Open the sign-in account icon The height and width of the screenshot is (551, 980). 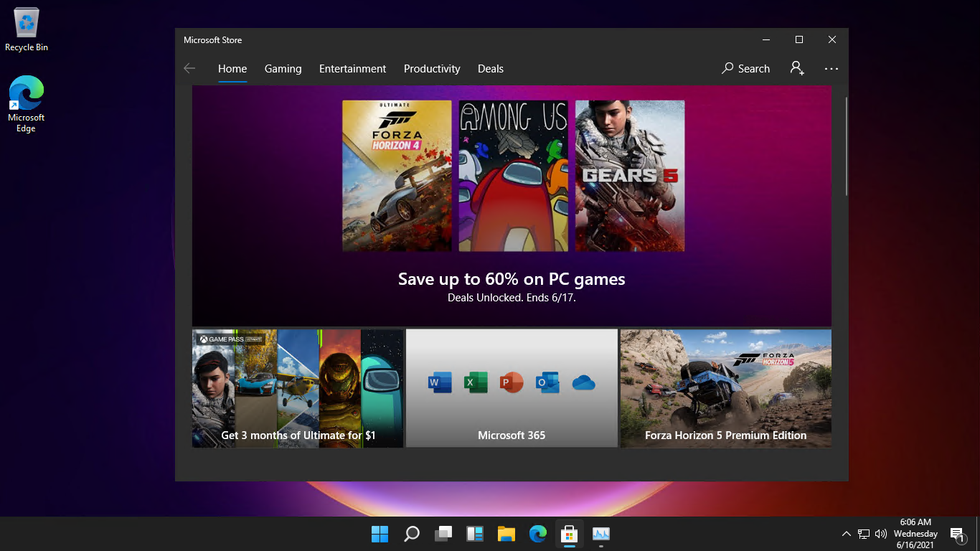(796, 68)
